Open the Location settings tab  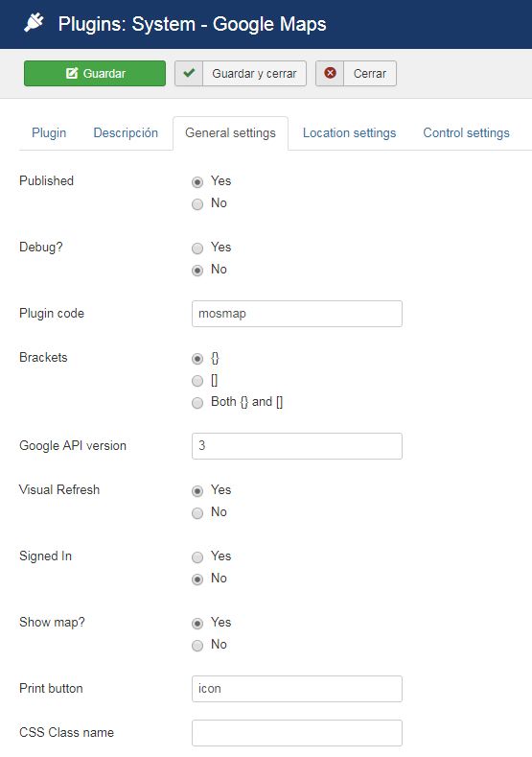point(349,132)
